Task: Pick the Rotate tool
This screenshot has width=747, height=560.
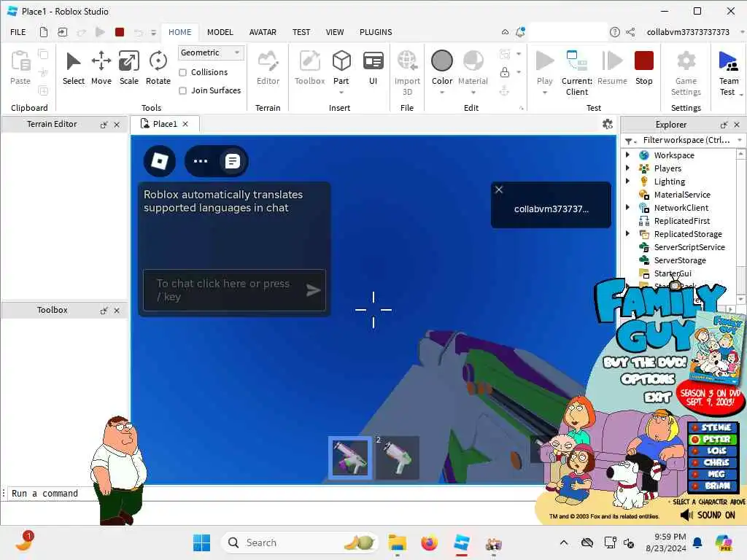Action: [x=158, y=68]
